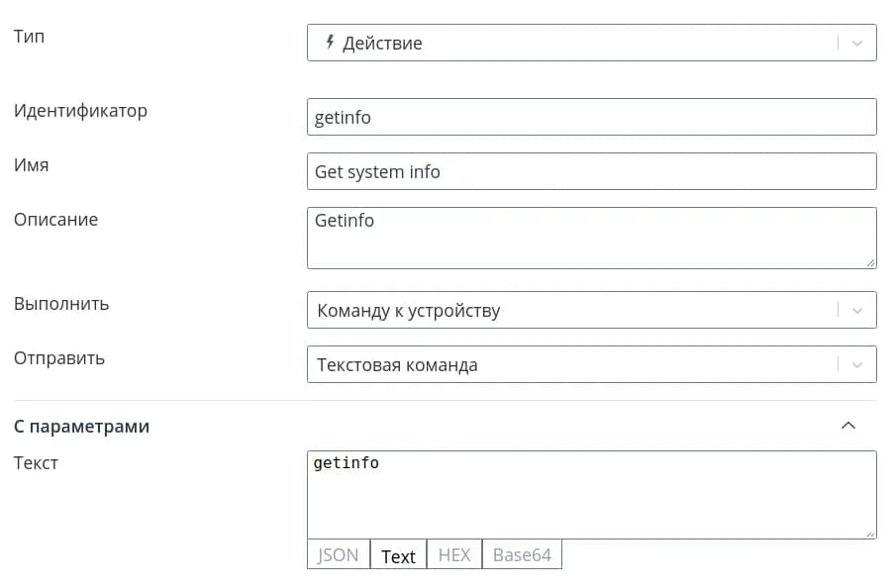Expand the Выполнить dropdown arrow

[857, 310]
